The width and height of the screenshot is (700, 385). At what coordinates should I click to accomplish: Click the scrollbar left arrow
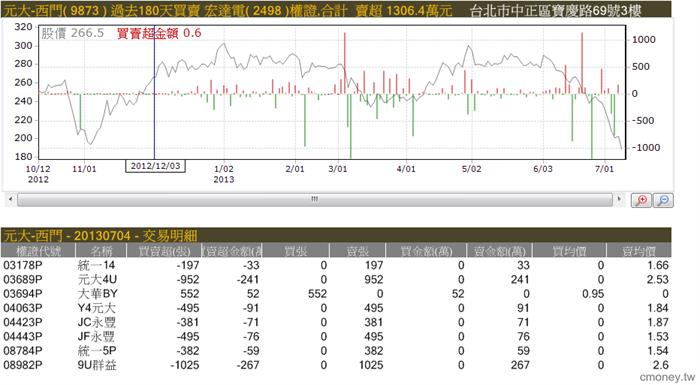tap(10, 199)
